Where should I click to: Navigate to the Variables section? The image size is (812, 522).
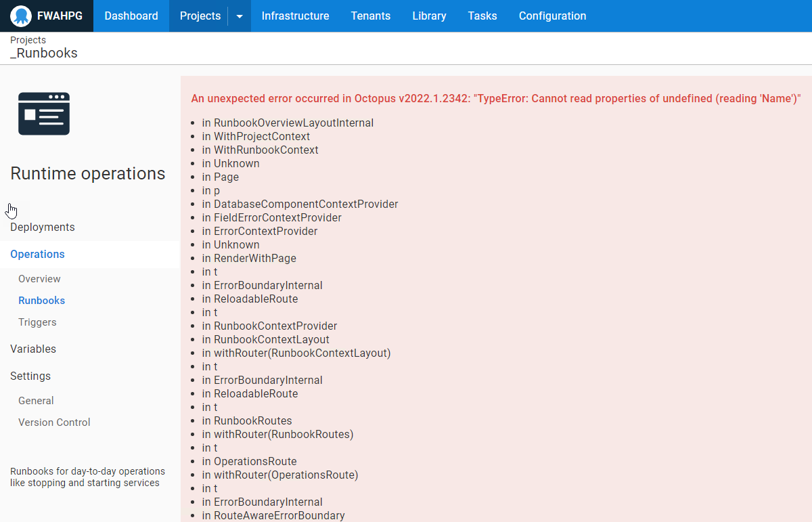click(x=32, y=349)
